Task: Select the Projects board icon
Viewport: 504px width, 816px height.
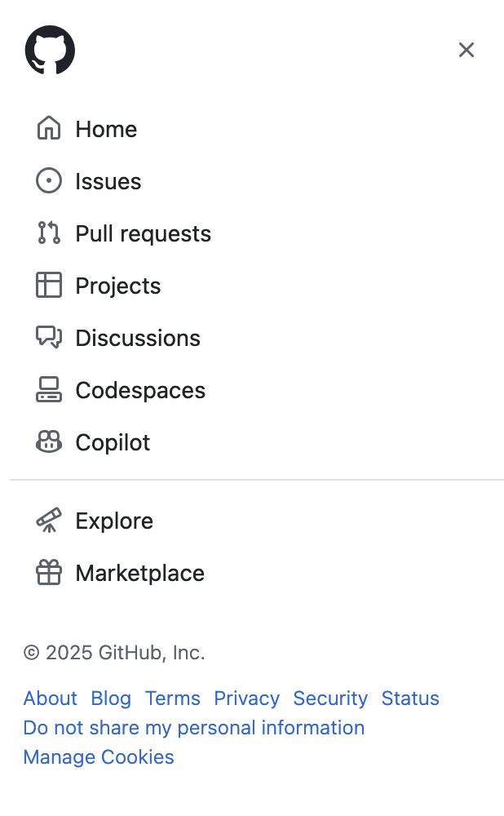Action: (49, 285)
